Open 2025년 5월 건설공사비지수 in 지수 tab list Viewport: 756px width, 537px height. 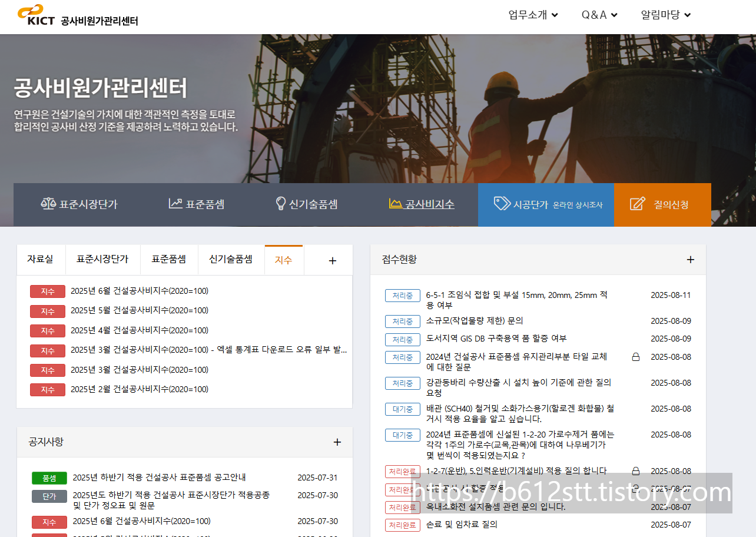coord(140,310)
